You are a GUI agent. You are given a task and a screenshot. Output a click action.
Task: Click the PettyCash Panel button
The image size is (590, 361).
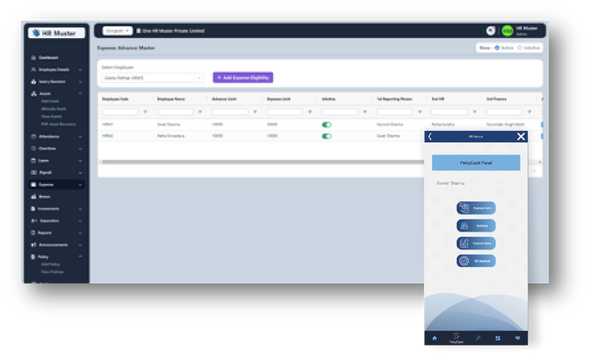tap(476, 163)
